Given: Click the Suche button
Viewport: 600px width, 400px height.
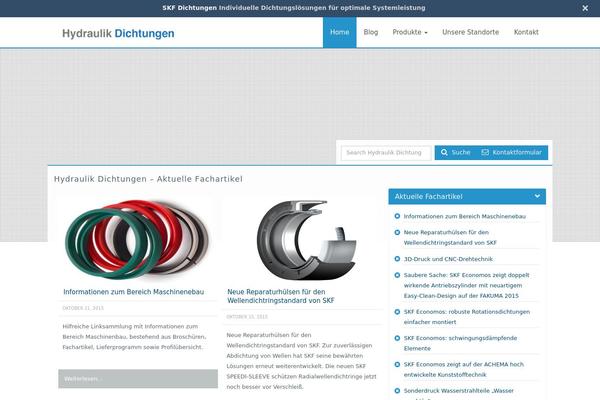Looking at the screenshot, I should click(455, 152).
